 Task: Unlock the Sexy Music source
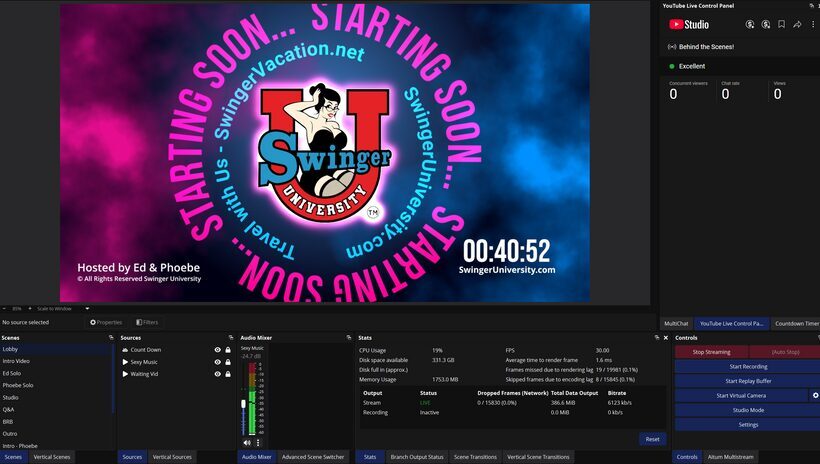point(228,361)
